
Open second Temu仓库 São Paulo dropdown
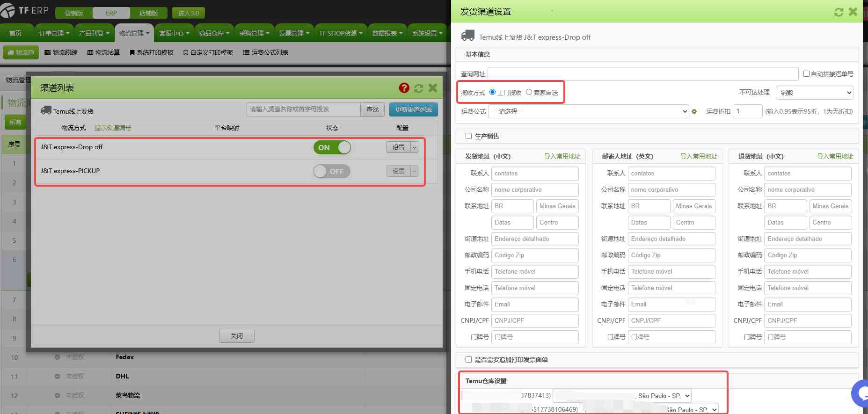pos(649,409)
